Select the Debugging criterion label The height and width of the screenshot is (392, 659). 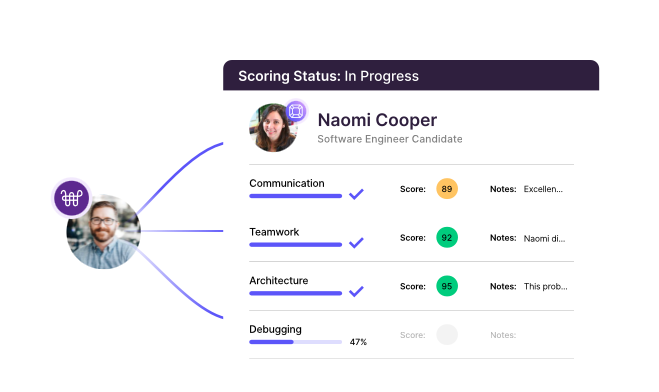point(275,329)
